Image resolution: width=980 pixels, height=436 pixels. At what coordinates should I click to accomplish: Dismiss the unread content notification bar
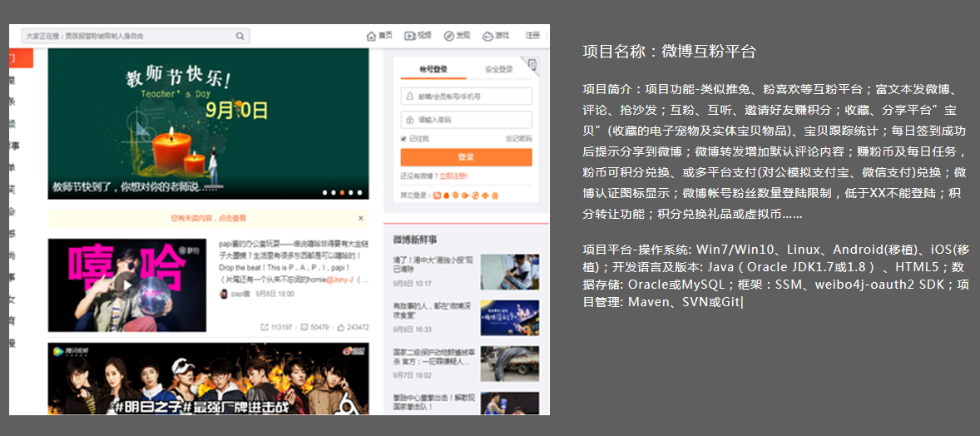[360, 218]
